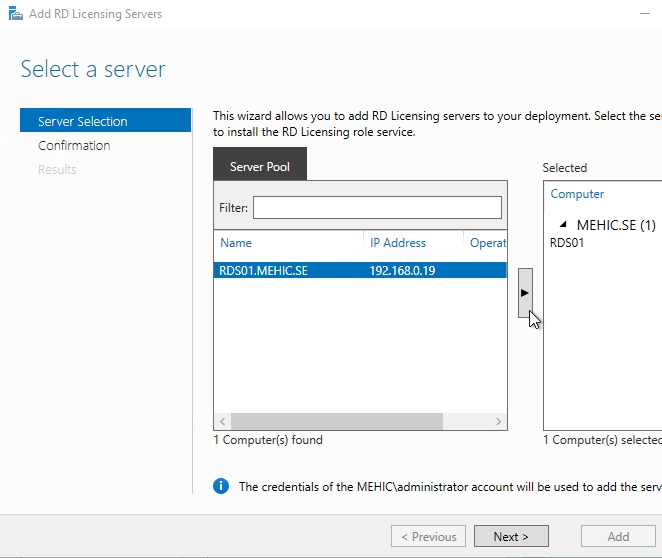
Task: Focus the Filter text field
Action: 377,207
